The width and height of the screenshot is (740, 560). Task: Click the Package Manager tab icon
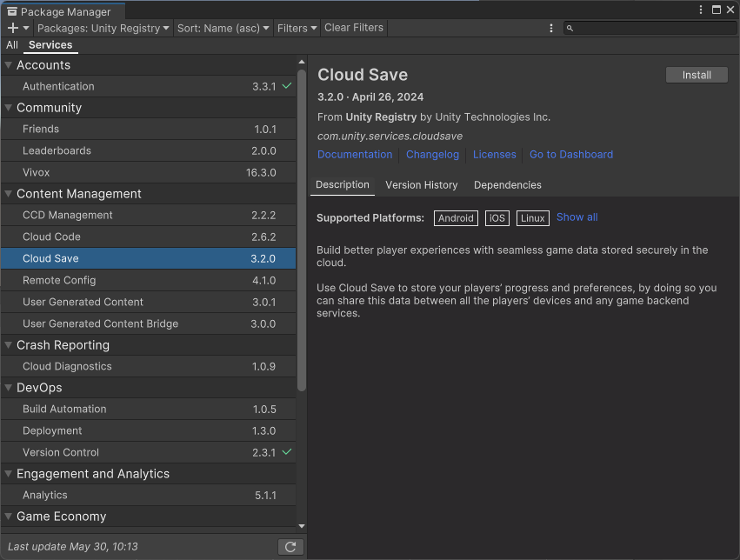(12, 11)
